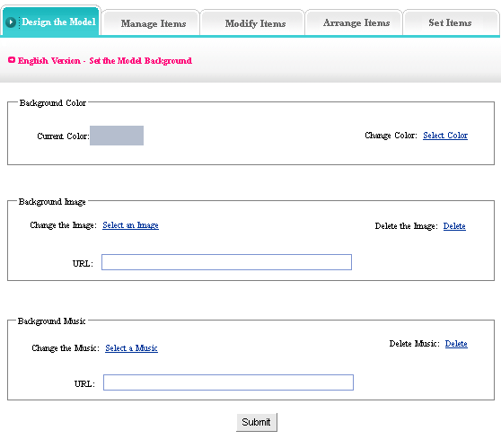Switch to the Manage Items tab
This screenshot has width=501, height=448.
coord(153,23)
